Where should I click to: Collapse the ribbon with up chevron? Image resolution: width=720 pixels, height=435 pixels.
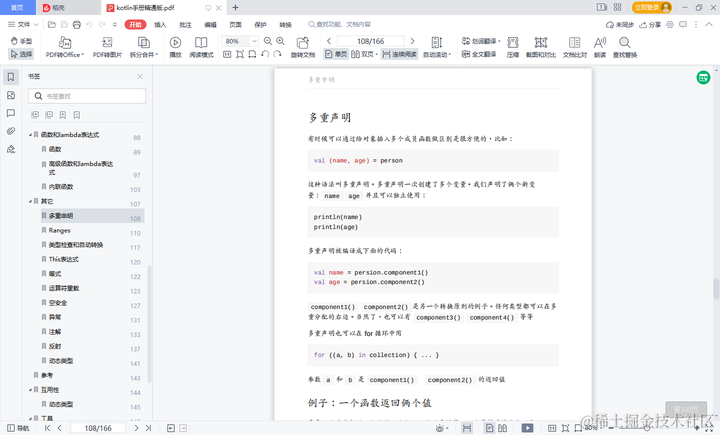click(709, 24)
